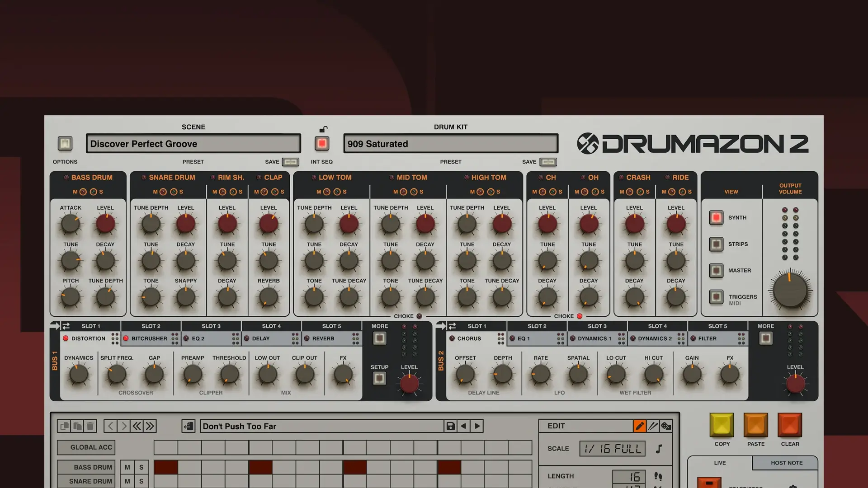The width and height of the screenshot is (868, 488).
Task: Open the FILTER module selector on Bus 2
Action: (x=707, y=338)
